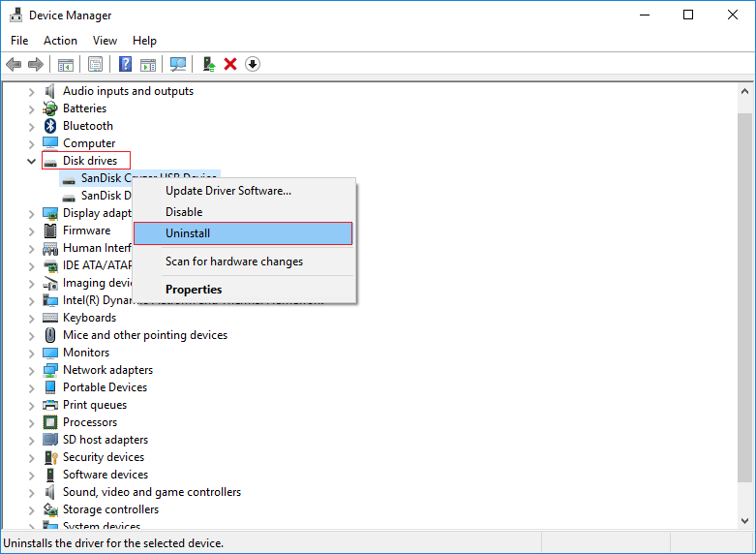Viewport: 756px width, 554px height.
Task: Select the Security devices category label
Action: click(104, 457)
